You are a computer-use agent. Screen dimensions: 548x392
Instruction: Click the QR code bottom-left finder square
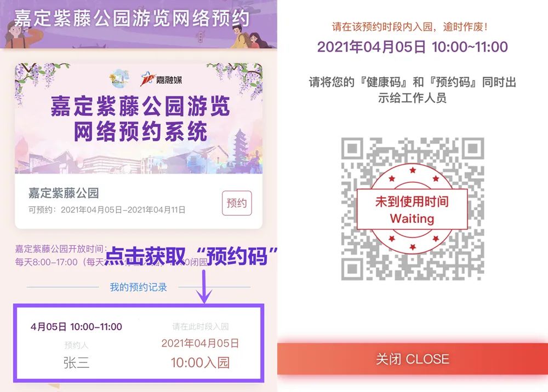[x=352, y=269]
